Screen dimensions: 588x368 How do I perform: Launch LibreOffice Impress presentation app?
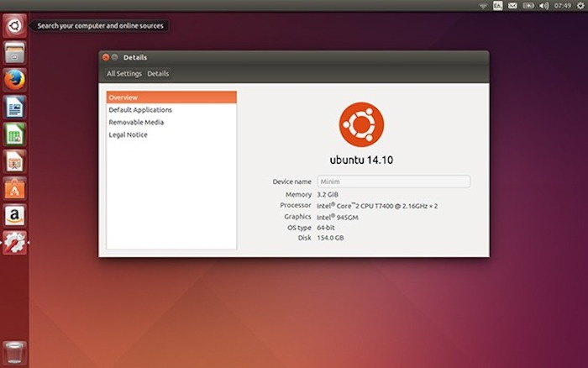(14, 160)
